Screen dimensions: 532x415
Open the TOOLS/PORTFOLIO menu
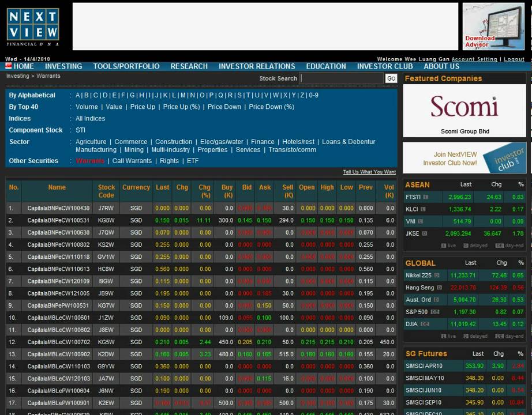126,66
